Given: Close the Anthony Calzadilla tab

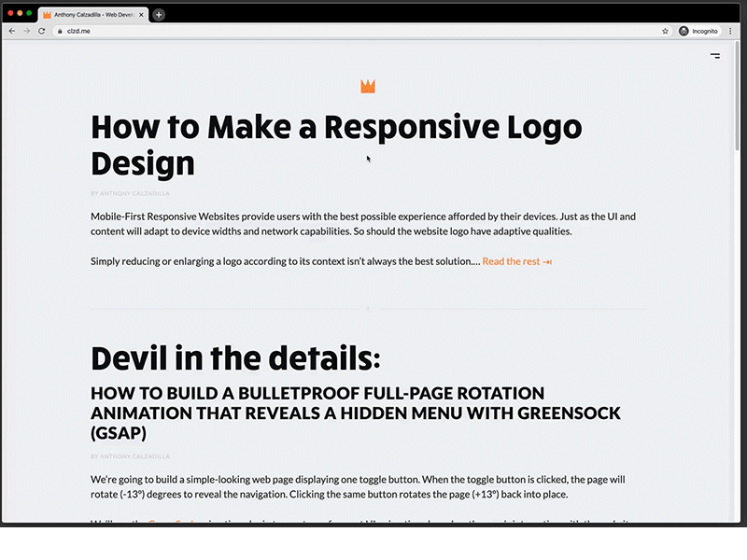Looking at the screenshot, I should [141, 15].
